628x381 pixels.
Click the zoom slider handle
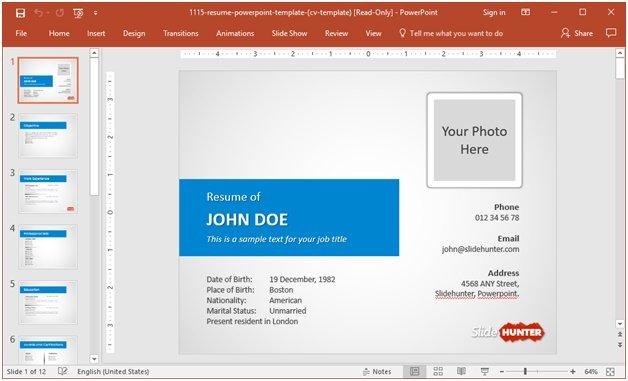(525, 372)
